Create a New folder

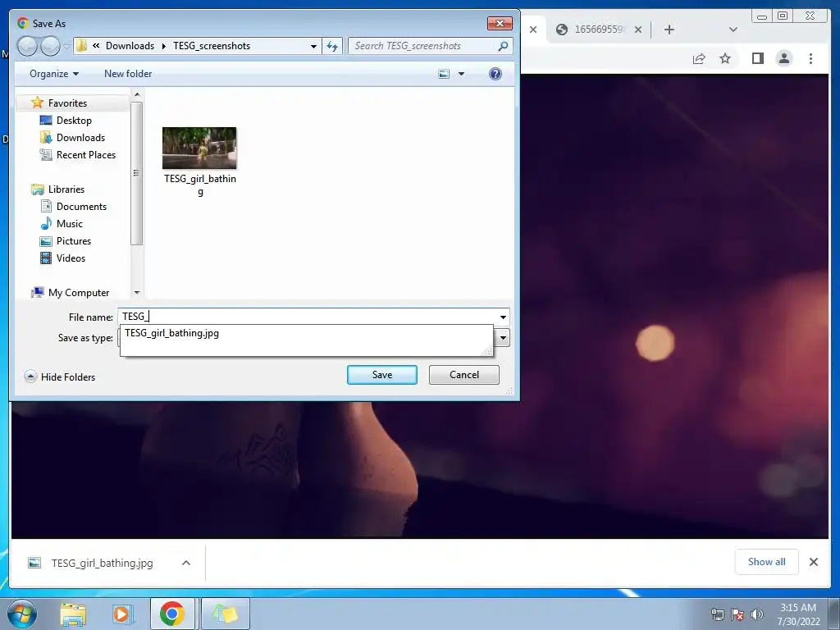[x=128, y=74]
